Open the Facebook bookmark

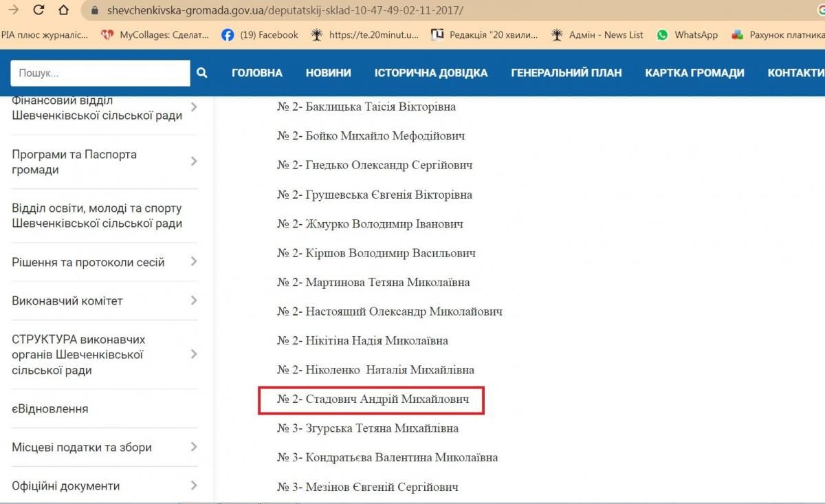pyautogui.click(x=261, y=34)
